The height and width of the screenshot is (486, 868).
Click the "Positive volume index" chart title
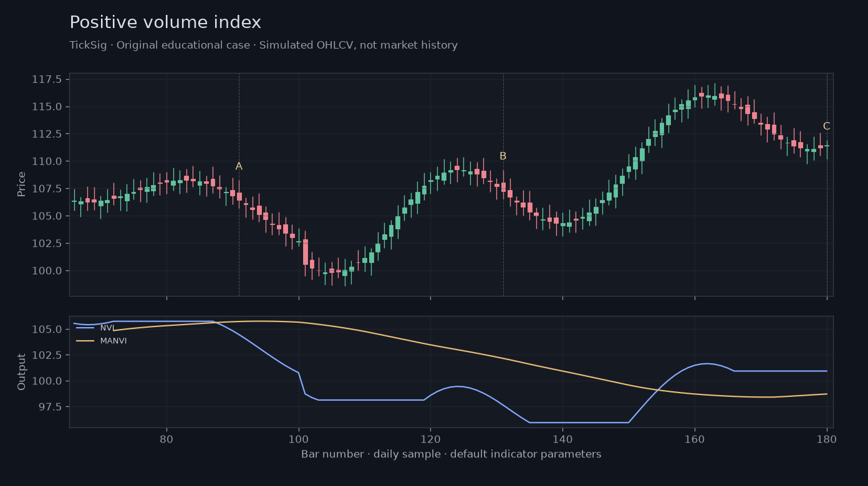165,23
